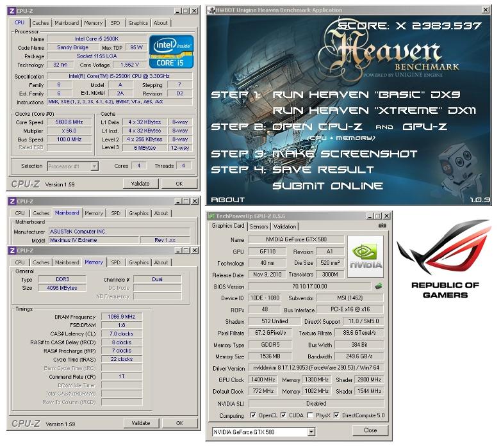Screen dimensions: 501x448
Task: Click BIOS Version field 70.10.17.00.00
Action: coord(309,286)
